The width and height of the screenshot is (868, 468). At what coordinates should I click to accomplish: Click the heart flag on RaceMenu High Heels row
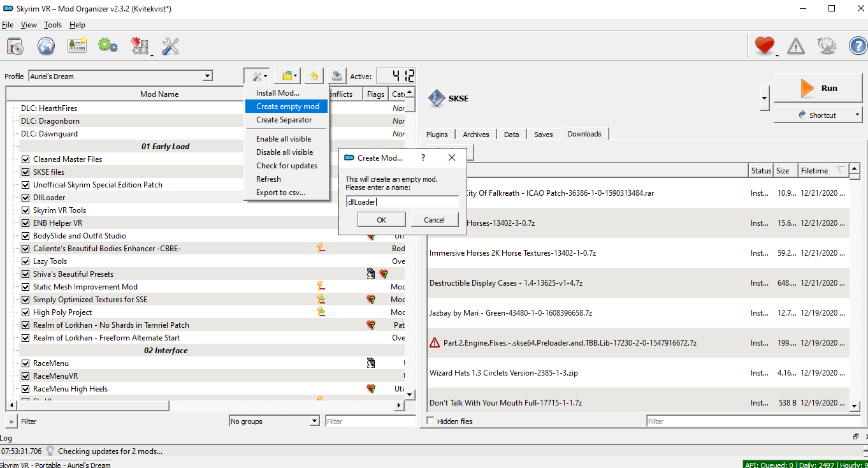(x=371, y=388)
